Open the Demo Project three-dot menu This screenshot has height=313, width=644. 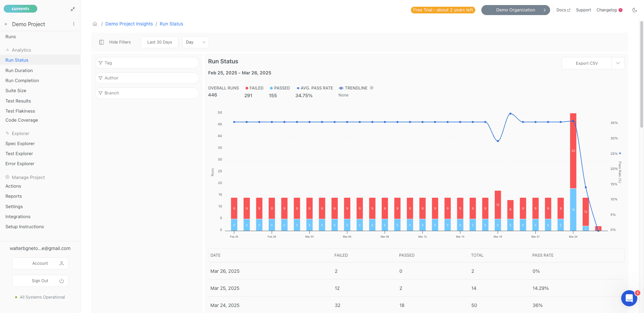tap(74, 24)
